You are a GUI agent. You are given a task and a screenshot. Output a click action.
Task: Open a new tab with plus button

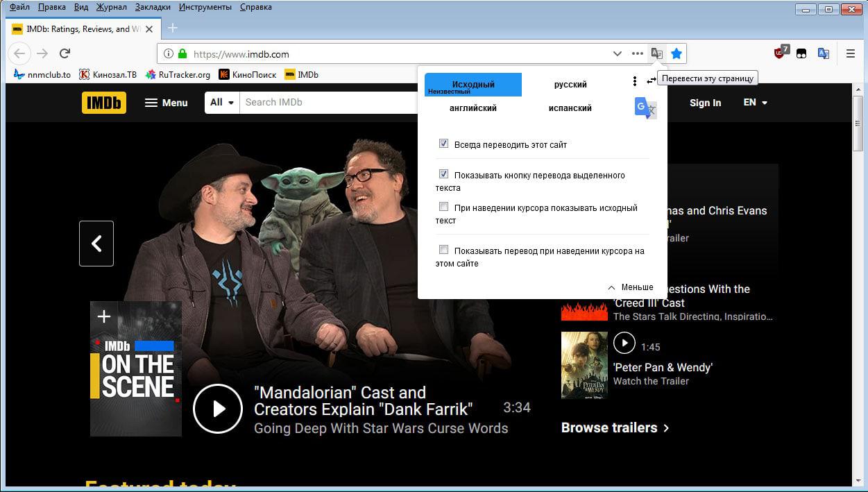(x=173, y=28)
